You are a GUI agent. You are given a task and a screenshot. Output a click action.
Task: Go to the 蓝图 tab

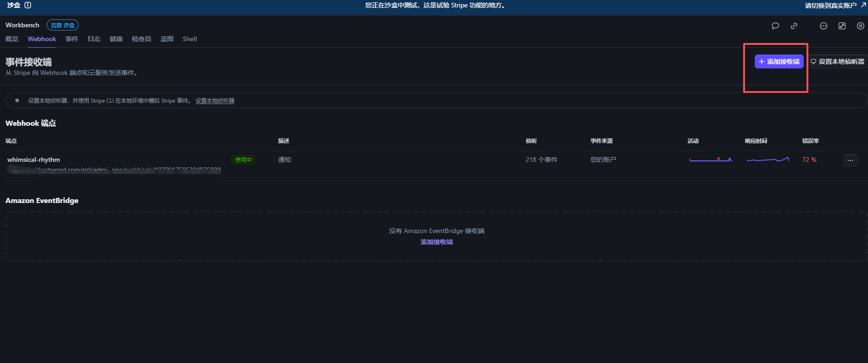[167, 39]
